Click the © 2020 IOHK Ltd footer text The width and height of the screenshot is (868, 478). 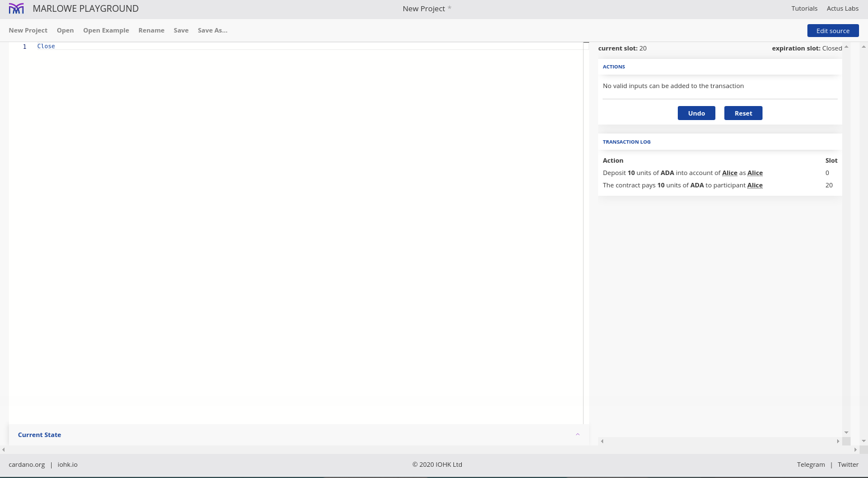coord(437,465)
